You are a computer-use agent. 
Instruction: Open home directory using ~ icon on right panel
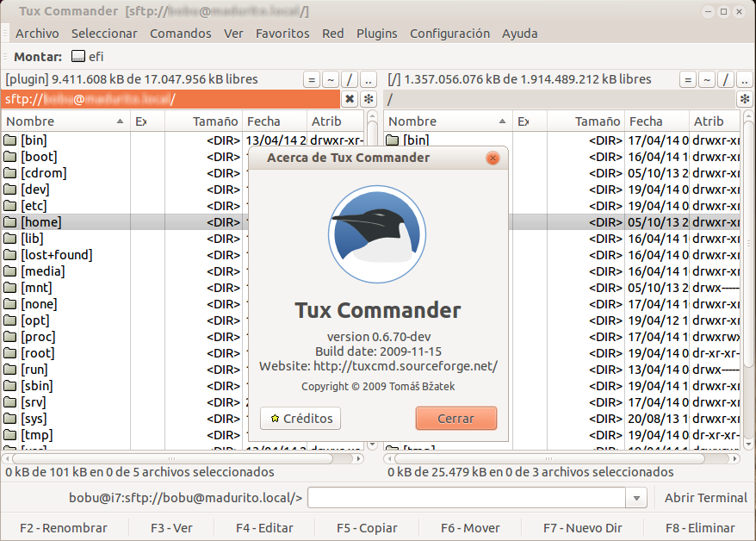pyautogui.click(x=706, y=78)
